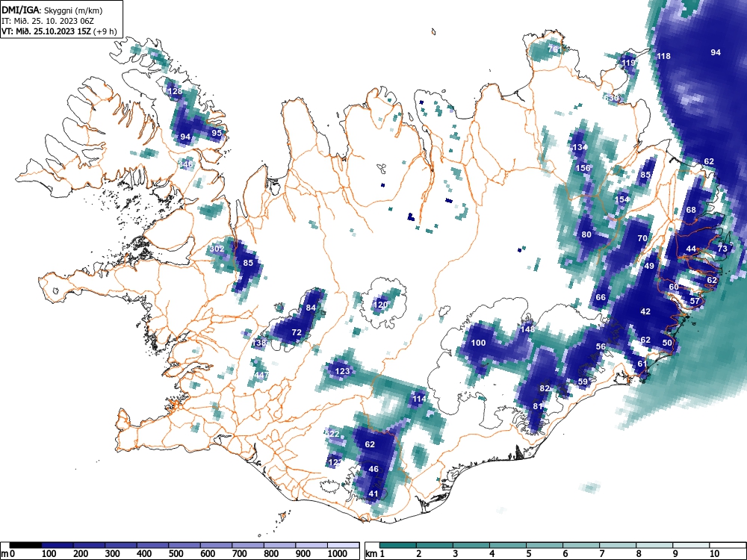This screenshot has height=560, width=747.
Task: Click the '6' label on the km legend
Action: [565, 554]
